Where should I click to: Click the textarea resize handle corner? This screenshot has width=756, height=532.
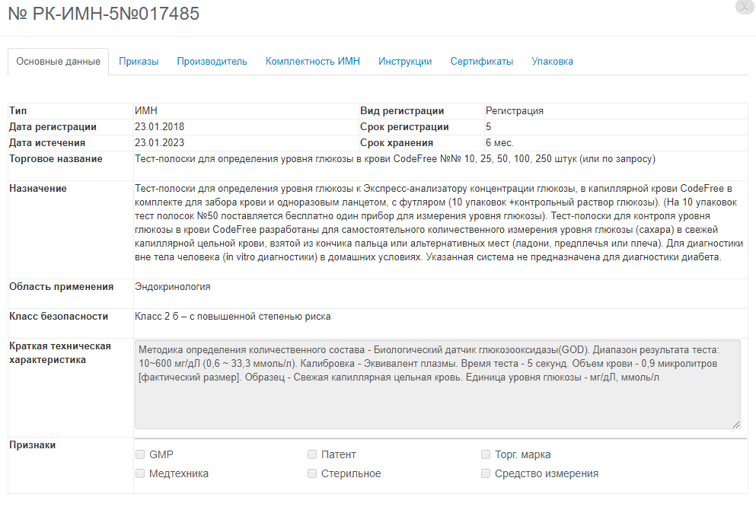(x=736, y=425)
